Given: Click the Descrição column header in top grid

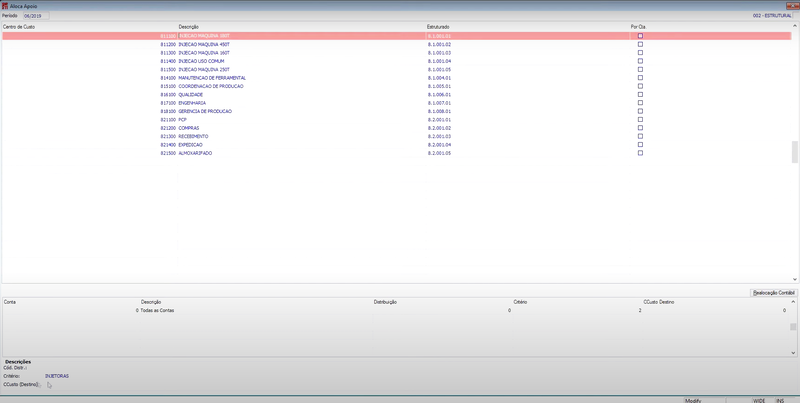Looking at the screenshot, I should (188, 27).
